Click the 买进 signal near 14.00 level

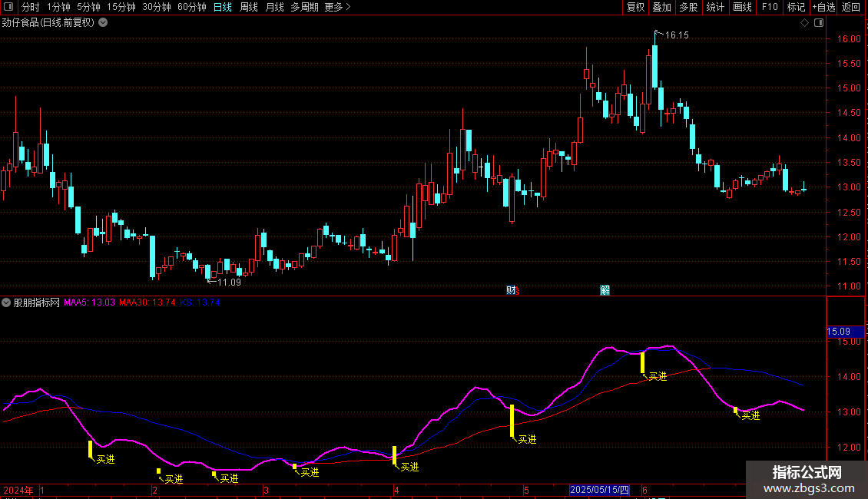coord(658,376)
